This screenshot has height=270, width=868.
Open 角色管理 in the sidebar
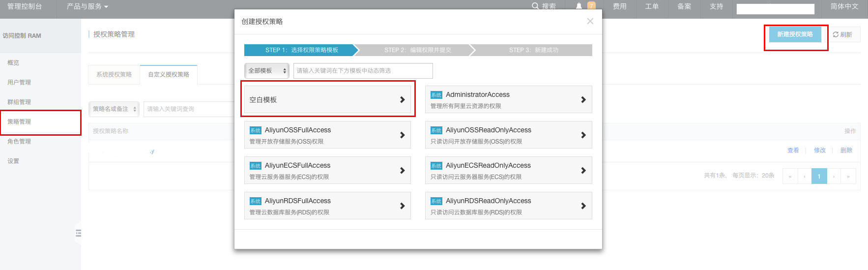pos(19,142)
